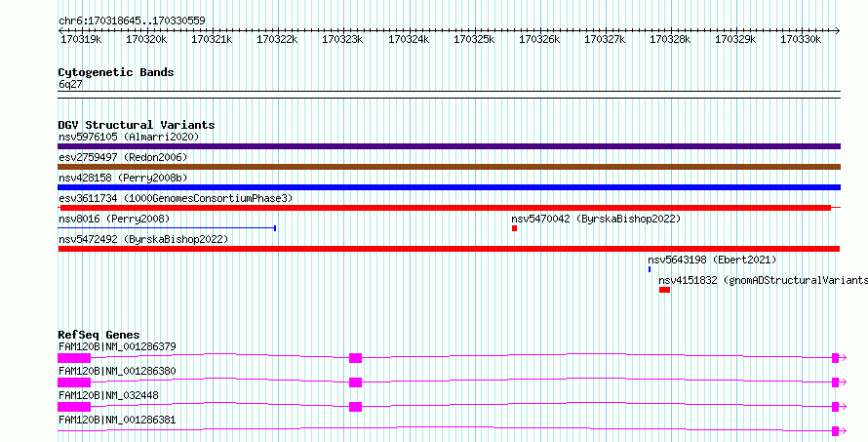Open nsv4151832 gnomAD label

pyautogui.click(x=763, y=280)
